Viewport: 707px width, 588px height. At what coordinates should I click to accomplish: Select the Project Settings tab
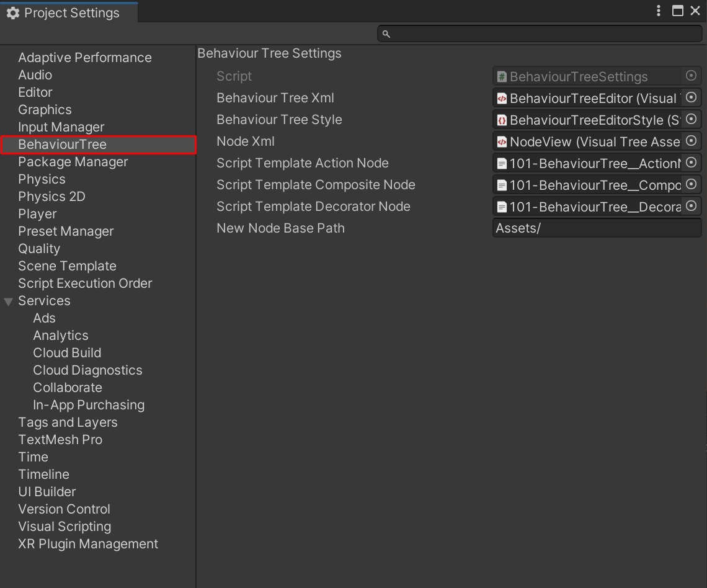(69, 13)
